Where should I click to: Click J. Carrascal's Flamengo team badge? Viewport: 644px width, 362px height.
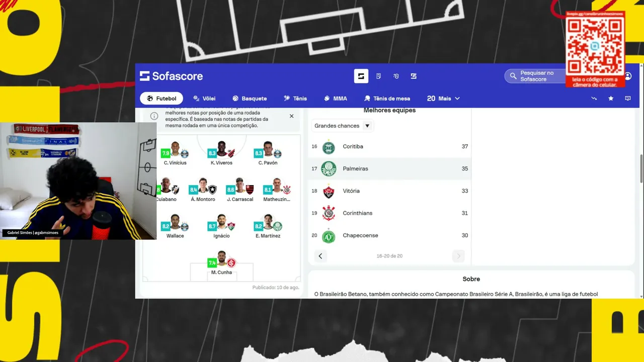click(250, 190)
